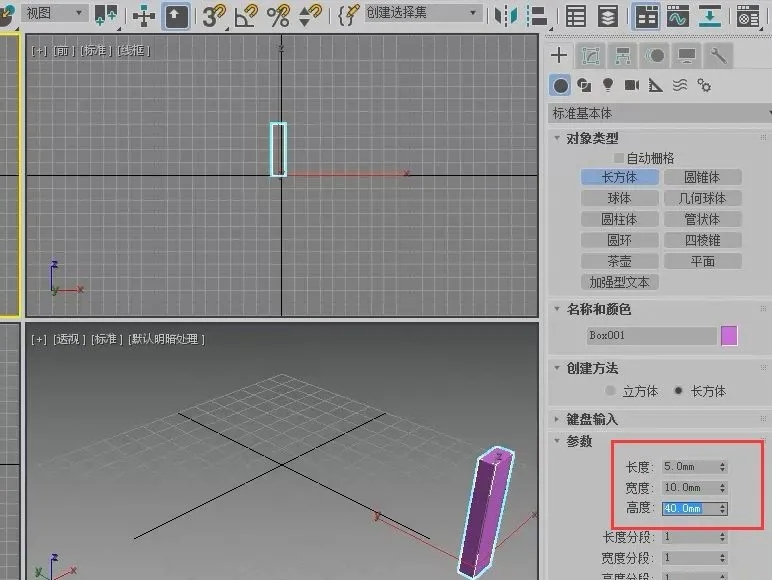Select the 立方体 radio button
772x580 pixels.
pos(610,391)
